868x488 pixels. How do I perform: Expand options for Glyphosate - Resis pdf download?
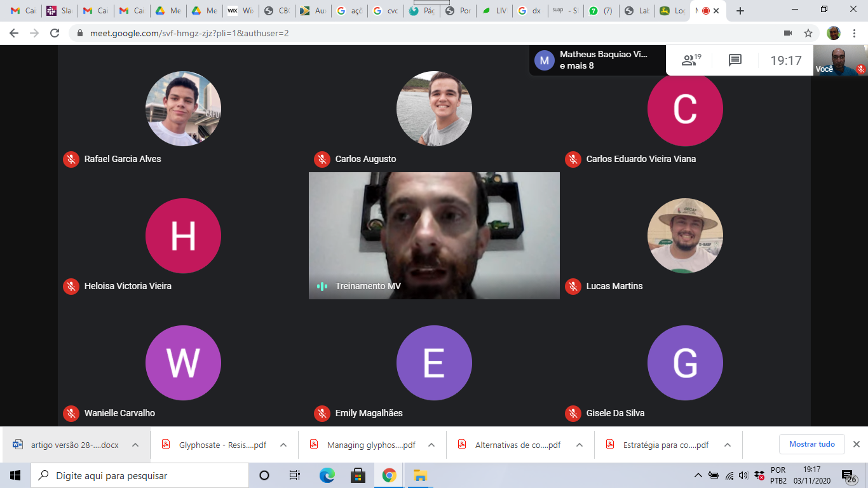tap(283, 445)
